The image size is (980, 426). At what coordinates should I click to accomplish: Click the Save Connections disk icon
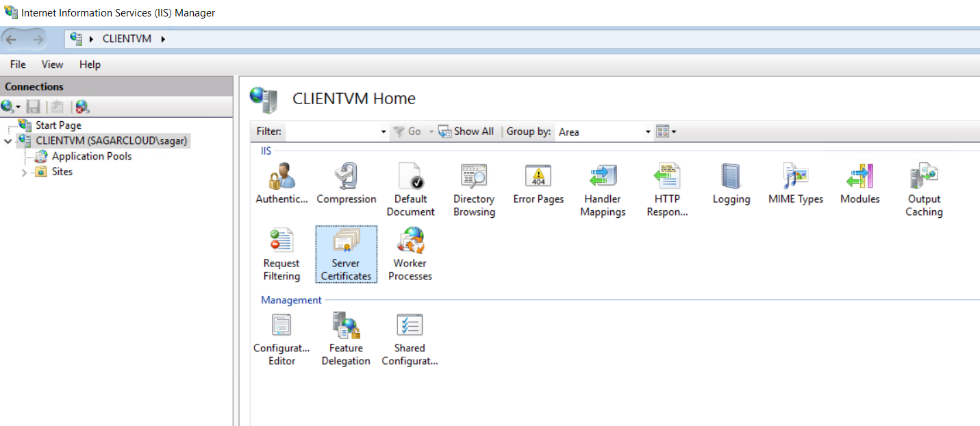33,107
